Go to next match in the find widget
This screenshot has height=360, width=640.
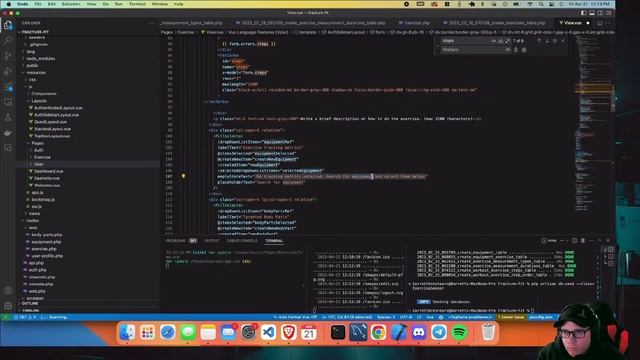coord(547,41)
